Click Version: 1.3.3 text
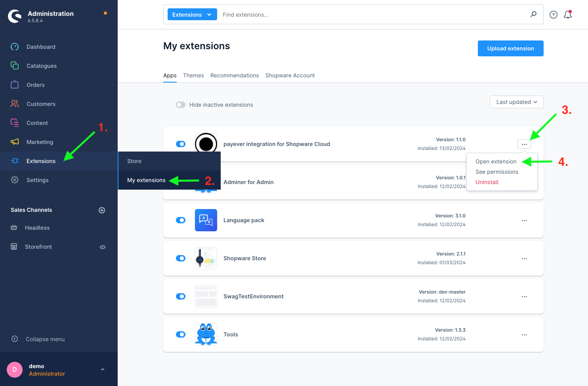Image resolution: width=588 pixels, height=386 pixels. pos(450,330)
